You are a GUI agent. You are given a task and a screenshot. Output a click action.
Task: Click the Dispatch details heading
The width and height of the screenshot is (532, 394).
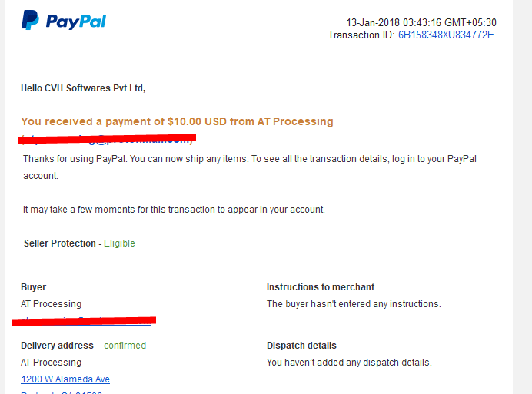pyautogui.click(x=301, y=346)
